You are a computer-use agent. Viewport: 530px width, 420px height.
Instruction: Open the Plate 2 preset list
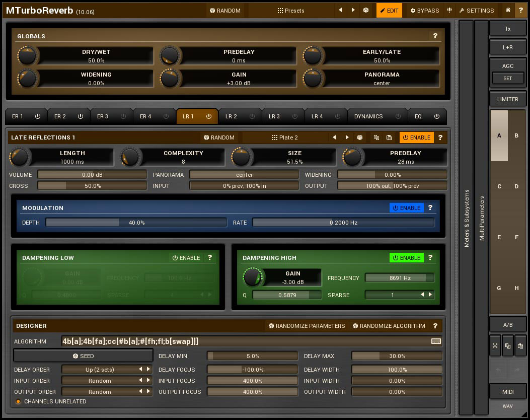285,137
